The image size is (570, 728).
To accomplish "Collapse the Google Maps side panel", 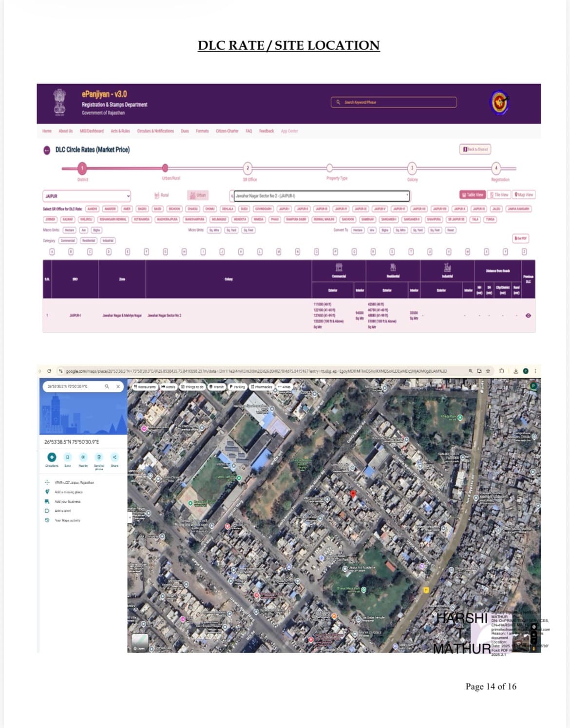I will [130, 517].
